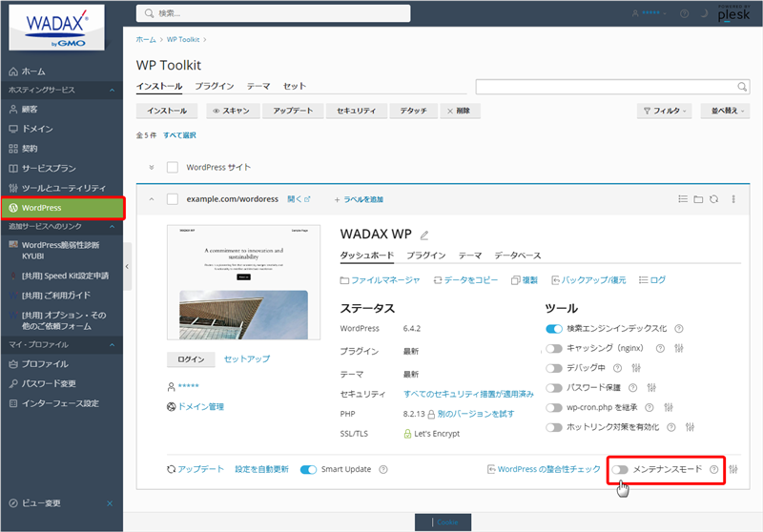Open settings sliders for ホットリンク対策

690,427
